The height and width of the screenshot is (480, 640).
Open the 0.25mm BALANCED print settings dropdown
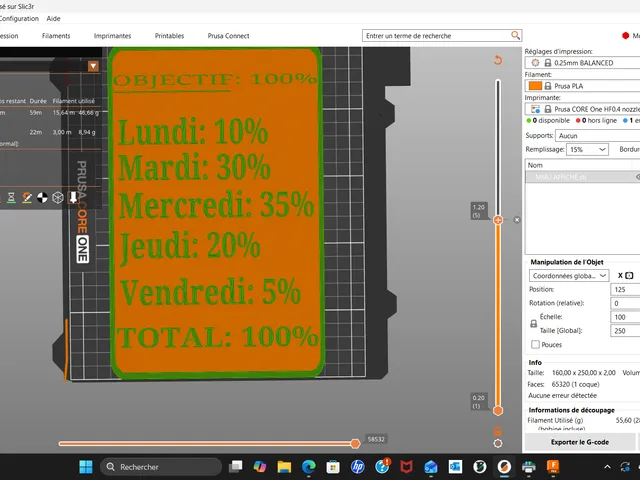tap(582, 63)
